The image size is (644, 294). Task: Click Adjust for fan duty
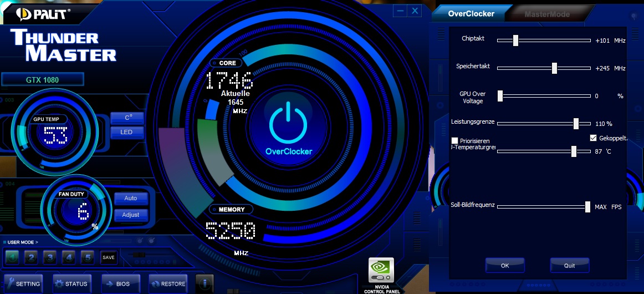tap(131, 215)
